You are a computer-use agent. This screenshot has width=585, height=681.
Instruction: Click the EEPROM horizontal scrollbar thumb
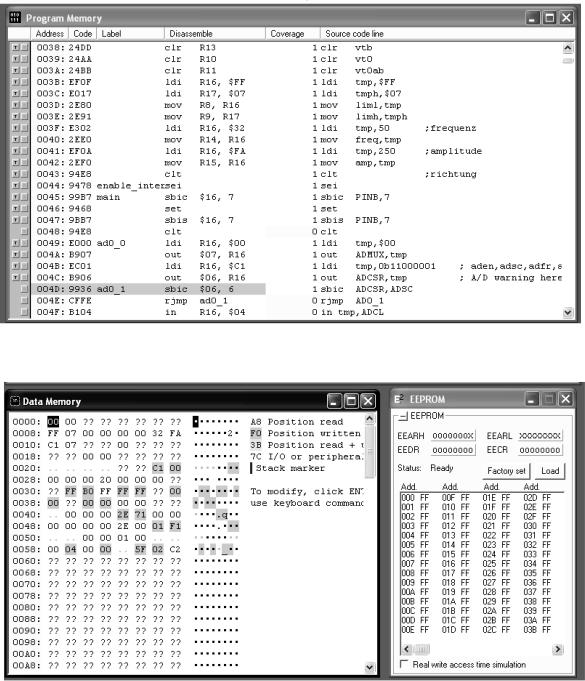pos(421,649)
